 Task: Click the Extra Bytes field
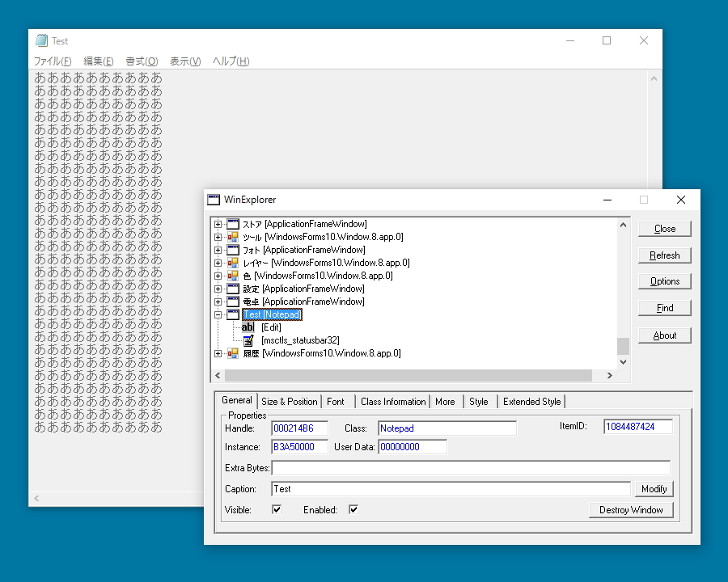[471, 468]
